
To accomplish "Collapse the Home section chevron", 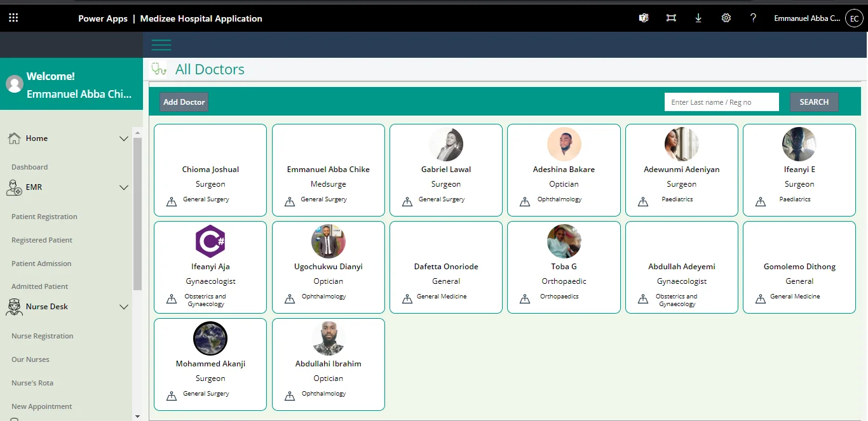I will click(124, 138).
